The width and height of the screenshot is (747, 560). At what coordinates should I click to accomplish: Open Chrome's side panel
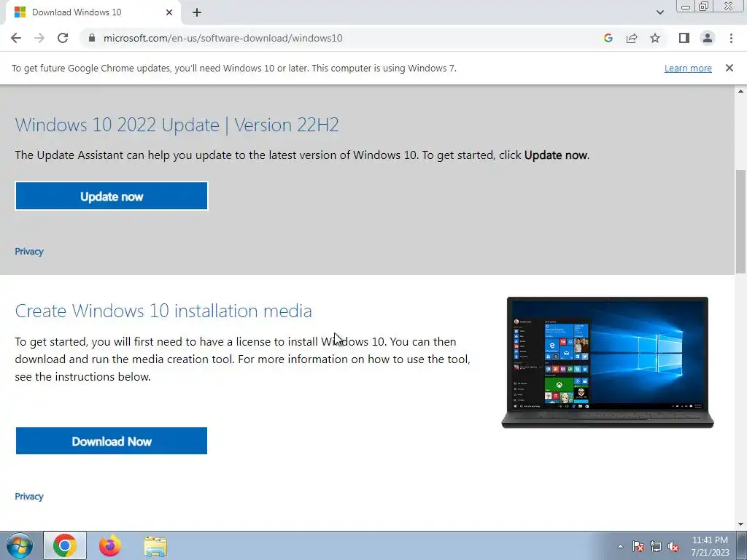684,38
